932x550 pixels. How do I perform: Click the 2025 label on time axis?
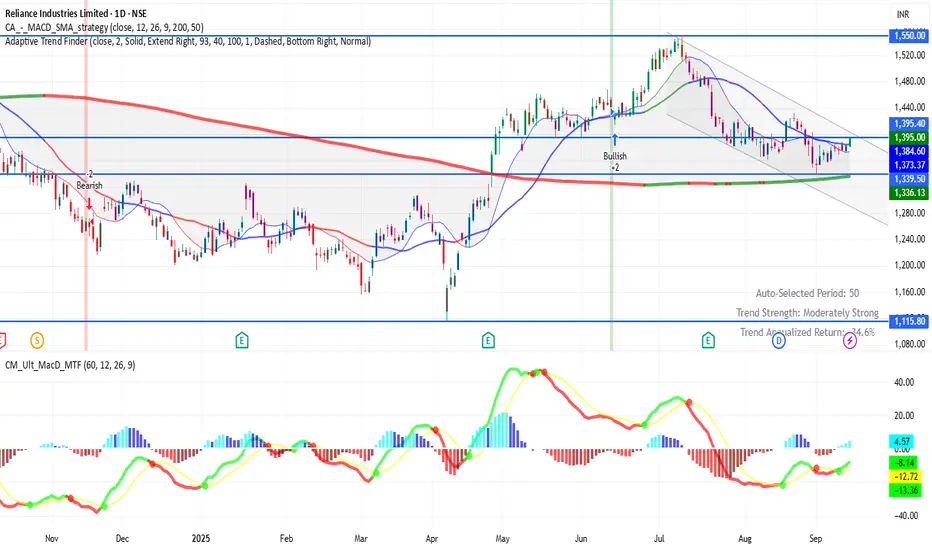pyautogui.click(x=201, y=538)
